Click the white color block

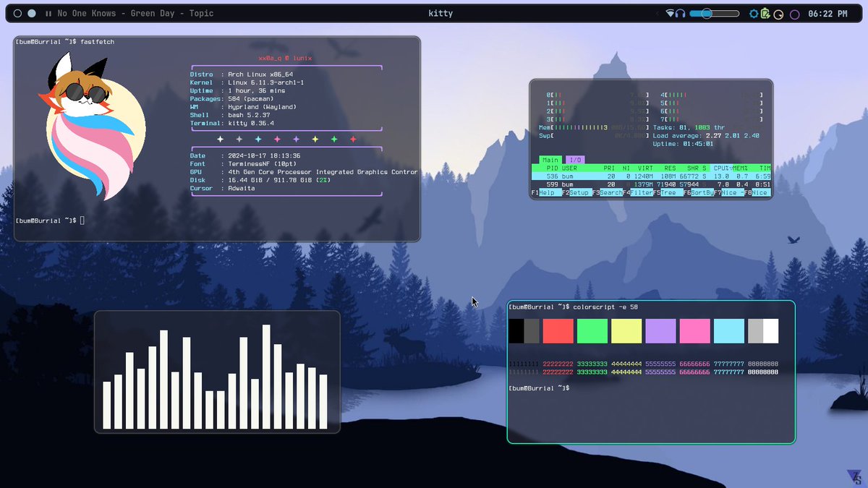pyautogui.click(x=763, y=331)
